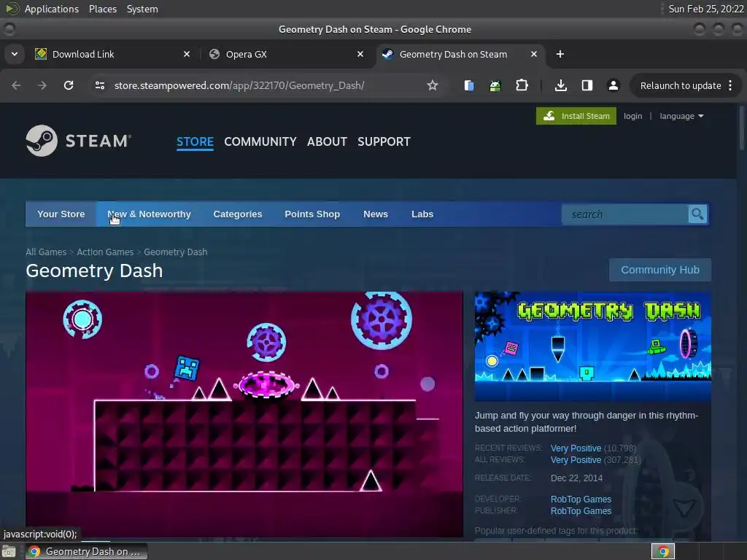Click Geometry Dash breadcrumb link
747x560 pixels.
tap(175, 252)
